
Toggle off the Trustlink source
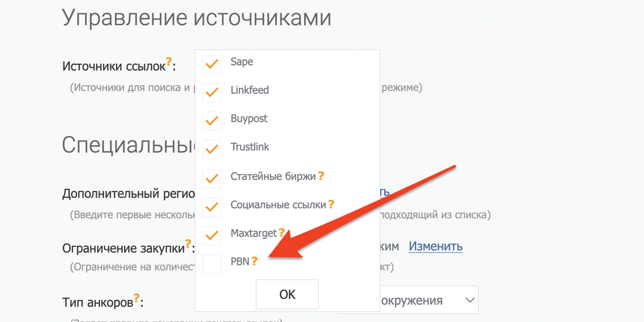(x=211, y=149)
